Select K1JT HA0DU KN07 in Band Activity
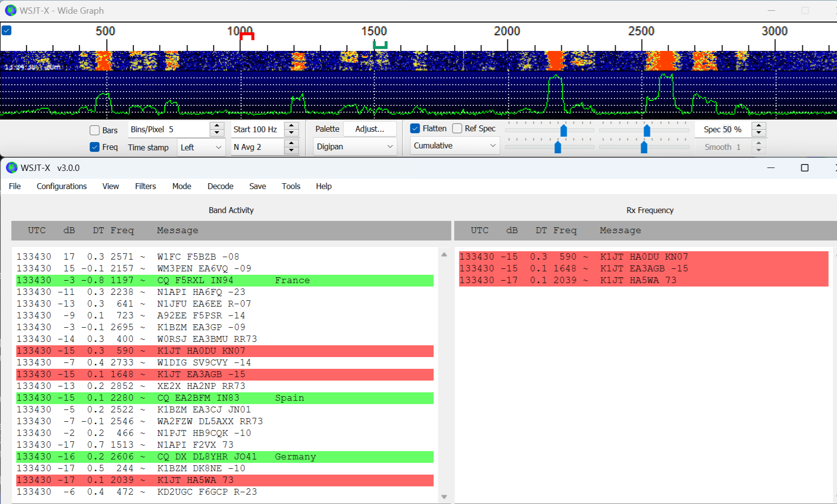Image resolution: width=837 pixels, height=504 pixels. click(x=225, y=351)
